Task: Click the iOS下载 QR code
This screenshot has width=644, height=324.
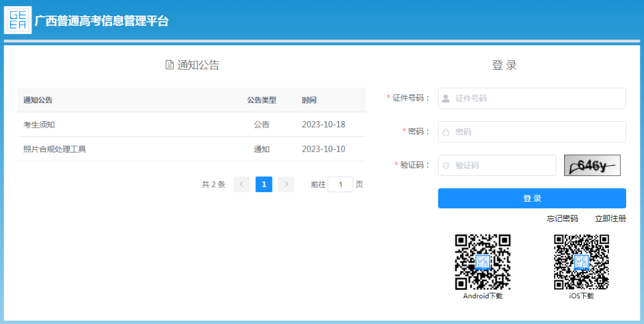Action: pos(581,262)
